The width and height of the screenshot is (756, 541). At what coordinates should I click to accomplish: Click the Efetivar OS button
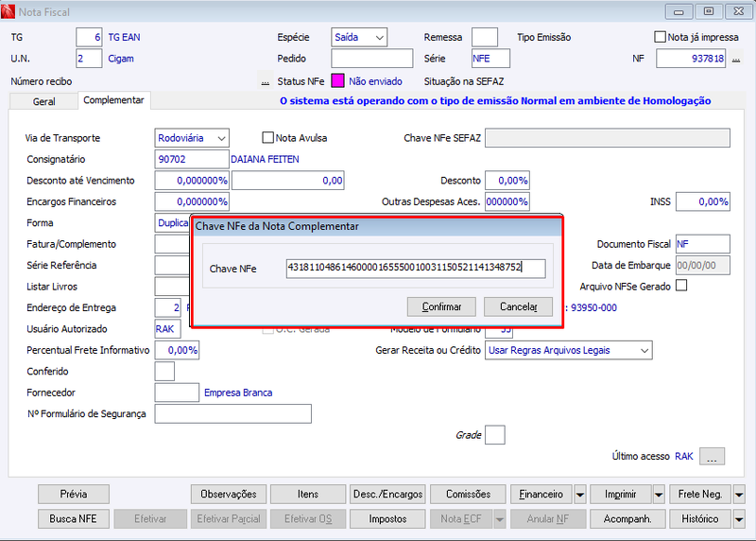(308, 519)
